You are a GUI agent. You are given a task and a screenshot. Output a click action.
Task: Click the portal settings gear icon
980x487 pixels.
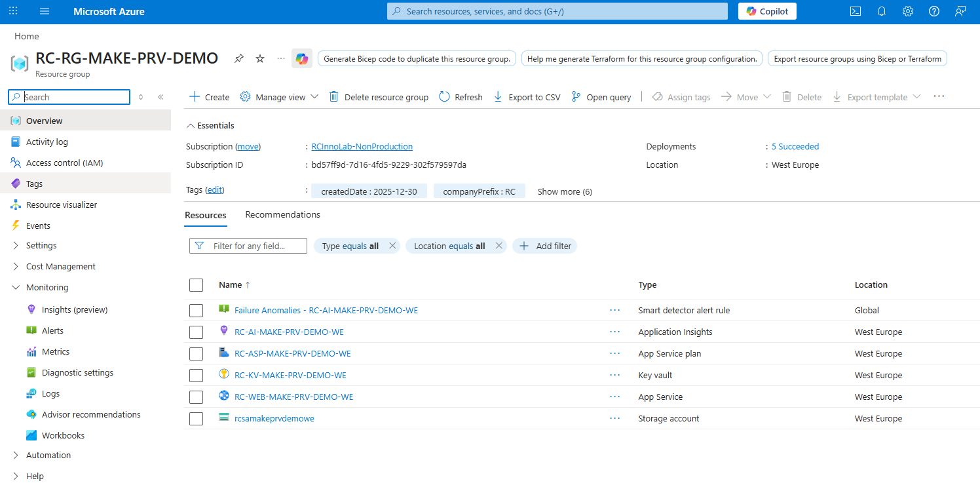coord(907,11)
